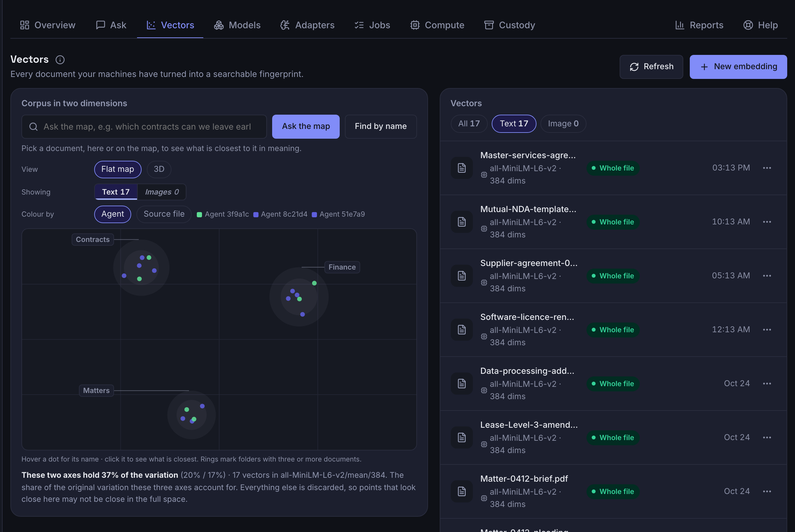Click Find by name button
The width and height of the screenshot is (795, 532).
381,127
